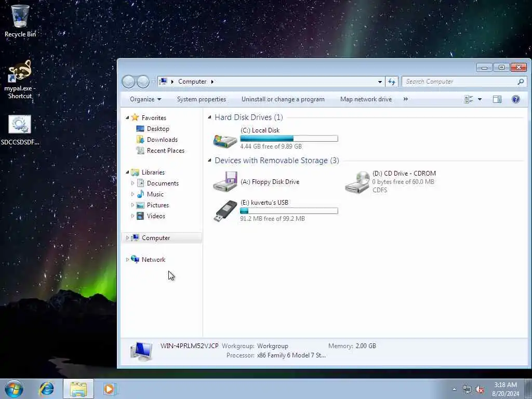
Task: Click the computer icon in details pane
Action: pos(141,352)
